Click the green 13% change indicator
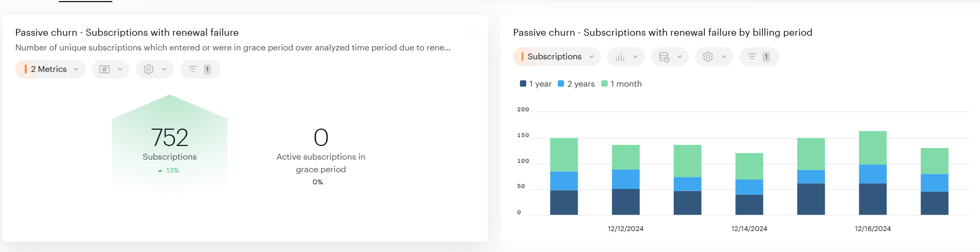Screen dimensions: 980x252 point(169,171)
